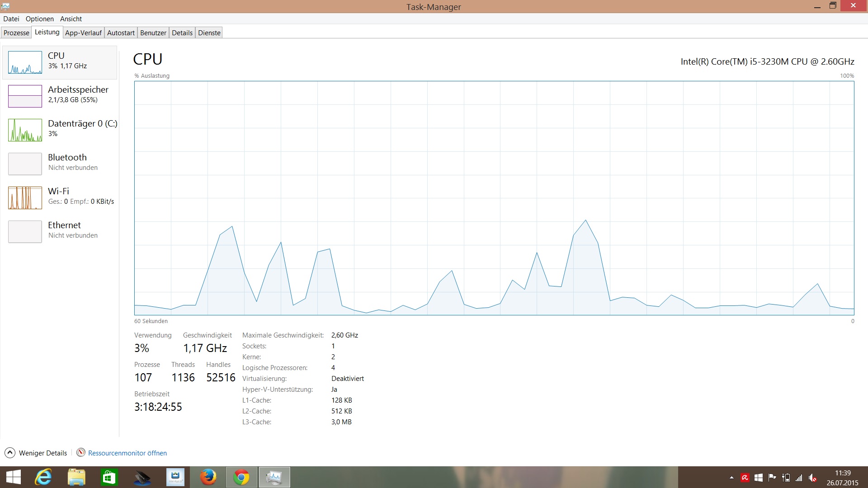The width and height of the screenshot is (868, 488).
Task: Open the Autostart tab
Action: (x=121, y=33)
